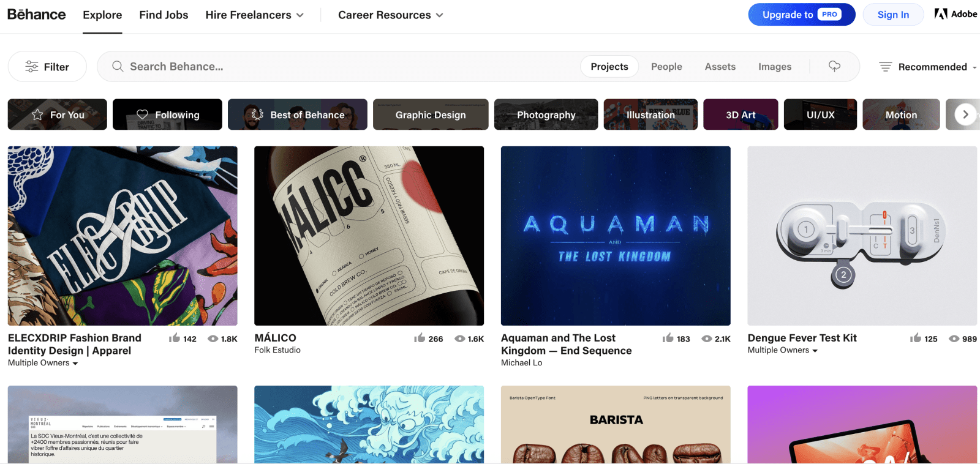
Task: Click the thumbs-up icon on ELECXDRIP project
Action: 175,339
